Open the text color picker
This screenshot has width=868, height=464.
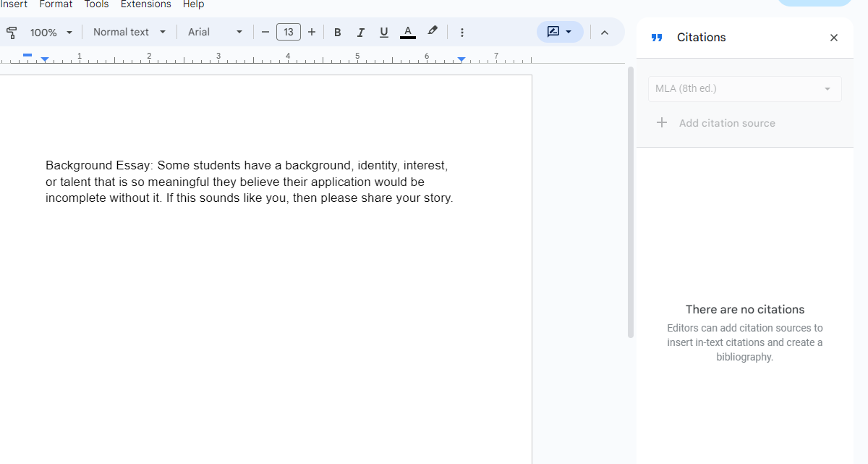tap(407, 32)
